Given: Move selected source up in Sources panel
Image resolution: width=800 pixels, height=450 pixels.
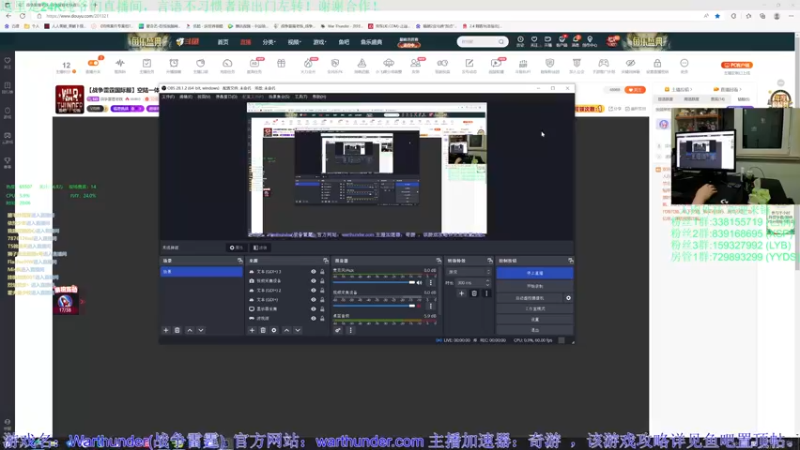Looking at the screenshot, I should point(286,330).
